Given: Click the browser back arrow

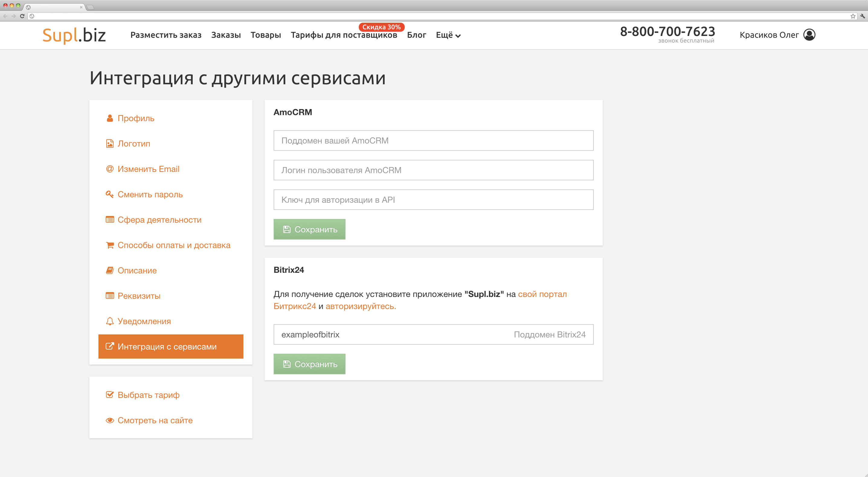Looking at the screenshot, I should (5, 16).
